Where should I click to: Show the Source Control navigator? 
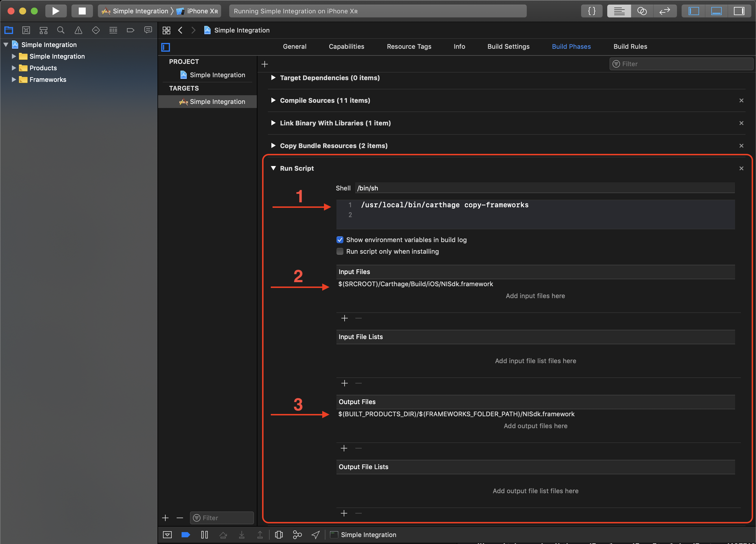pos(26,30)
